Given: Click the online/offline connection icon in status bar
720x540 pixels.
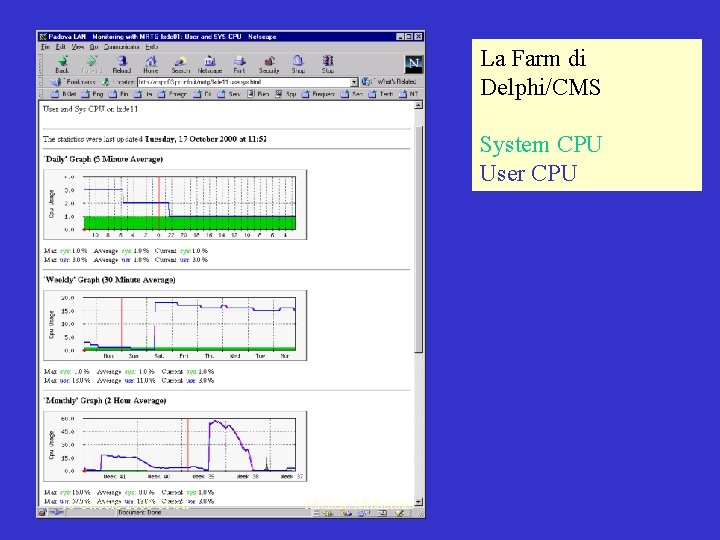Looking at the screenshot, I should (56, 512).
